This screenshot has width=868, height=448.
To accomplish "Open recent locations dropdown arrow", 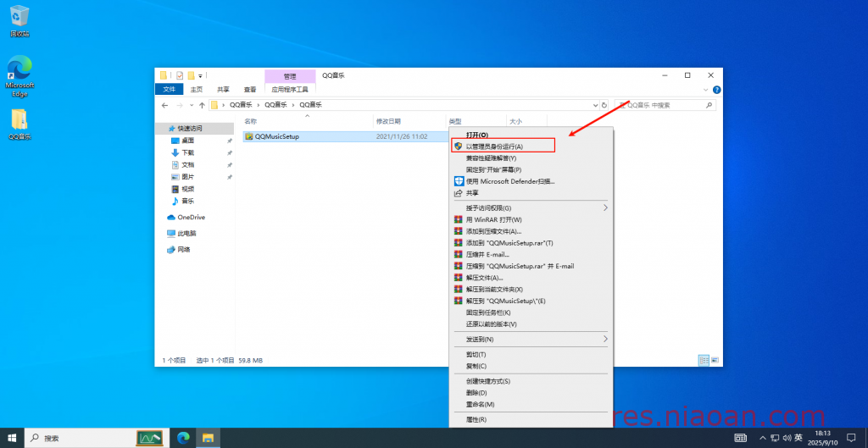I will [192, 105].
